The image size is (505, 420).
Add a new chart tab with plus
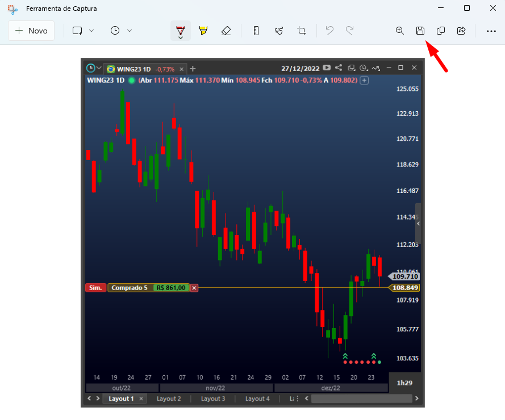(x=193, y=69)
